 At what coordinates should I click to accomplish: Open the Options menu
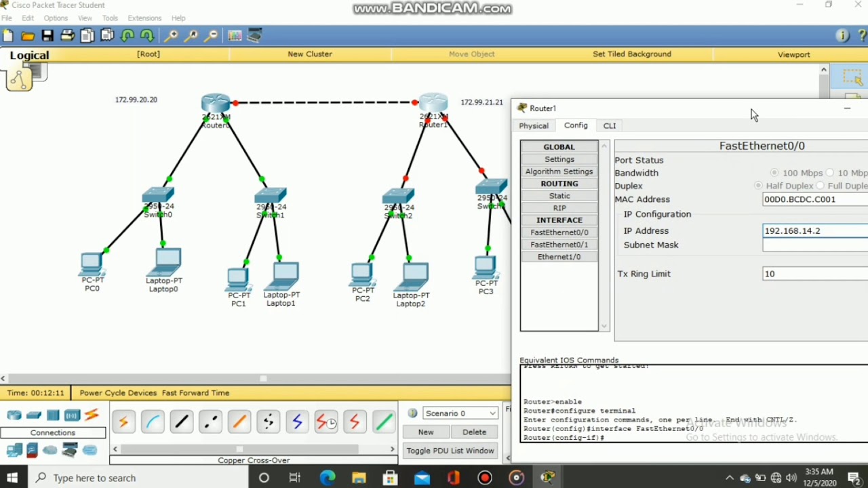56,18
